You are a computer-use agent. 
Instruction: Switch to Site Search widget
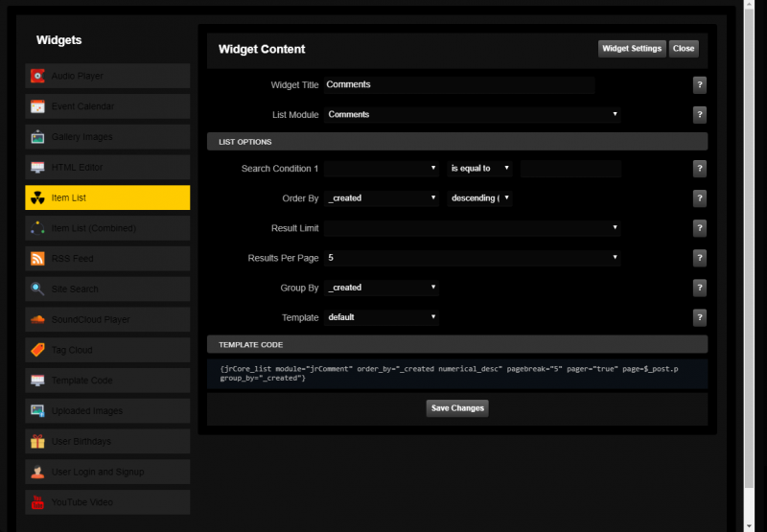pos(107,289)
